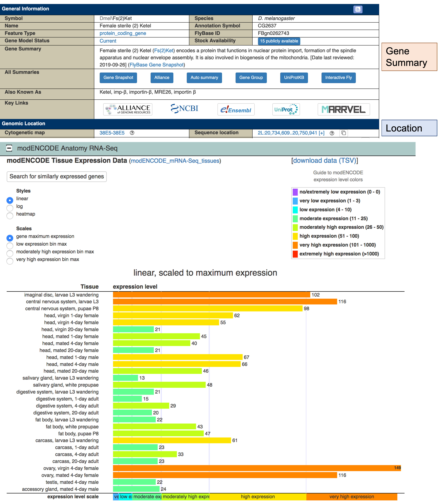The height and width of the screenshot is (504, 439).
Task: Click the Auto summary button
Action: (204, 78)
